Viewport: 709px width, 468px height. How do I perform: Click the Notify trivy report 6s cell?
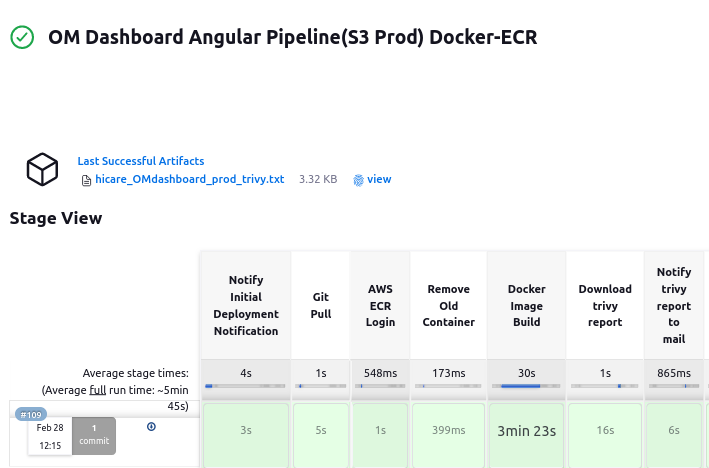click(x=674, y=431)
